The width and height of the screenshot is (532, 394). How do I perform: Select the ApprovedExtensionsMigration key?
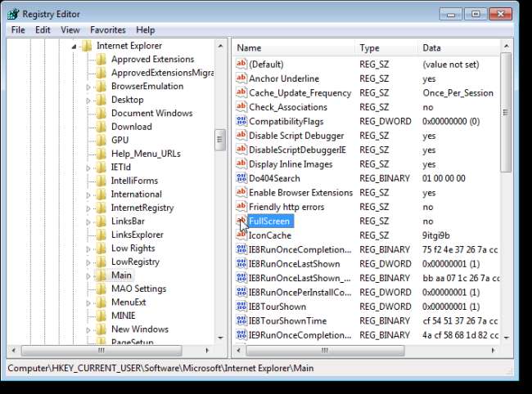[x=162, y=73]
